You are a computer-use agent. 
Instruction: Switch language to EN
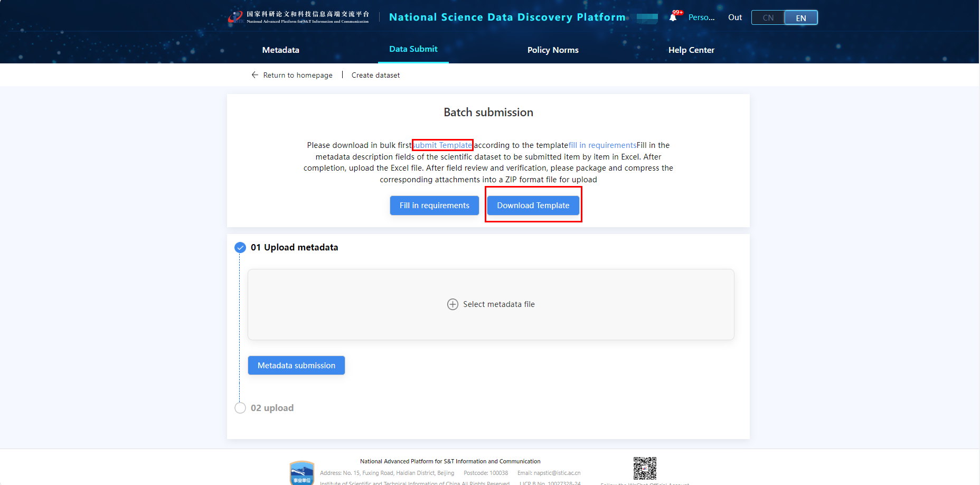[x=800, y=18]
